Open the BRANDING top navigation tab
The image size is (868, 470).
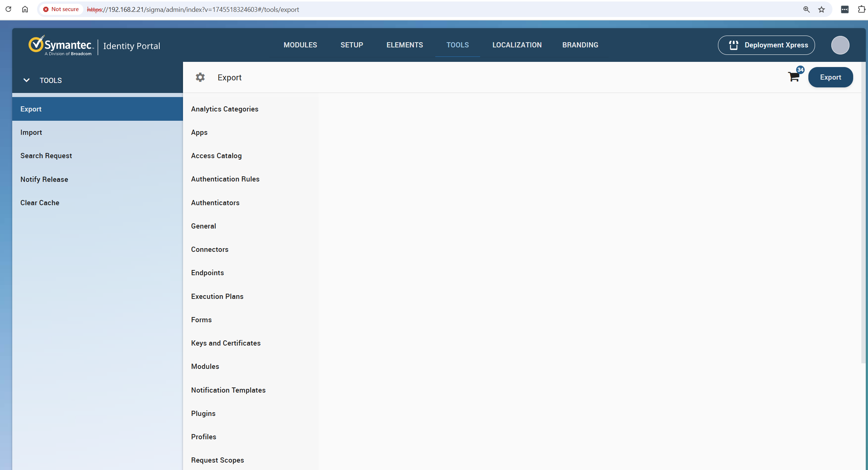(x=580, y=45)
